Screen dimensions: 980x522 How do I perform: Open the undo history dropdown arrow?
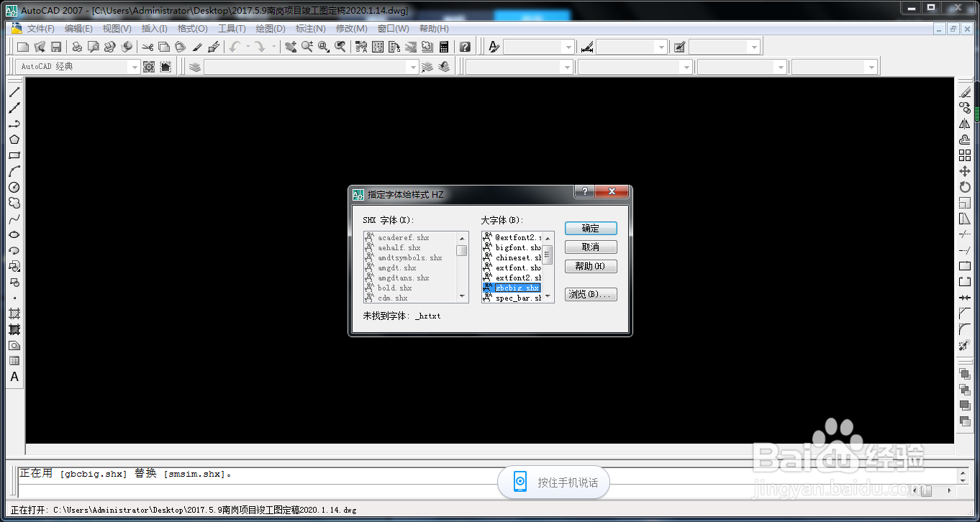[x=248, y=47]
